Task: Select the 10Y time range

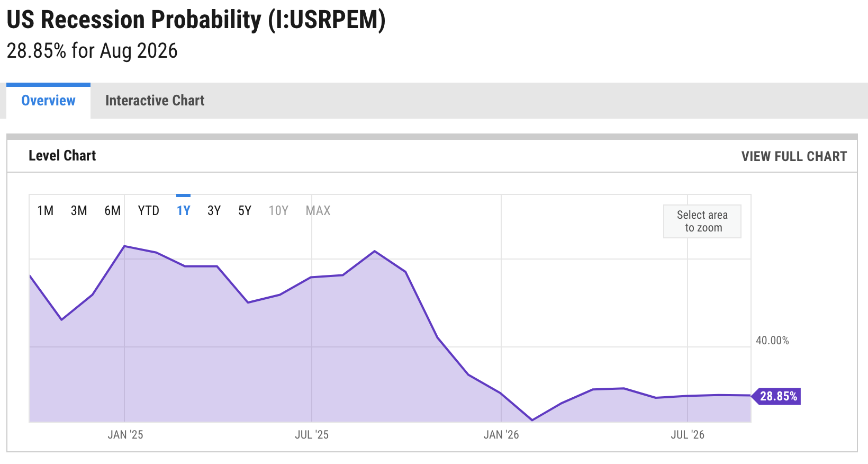Action: (278, 211)
